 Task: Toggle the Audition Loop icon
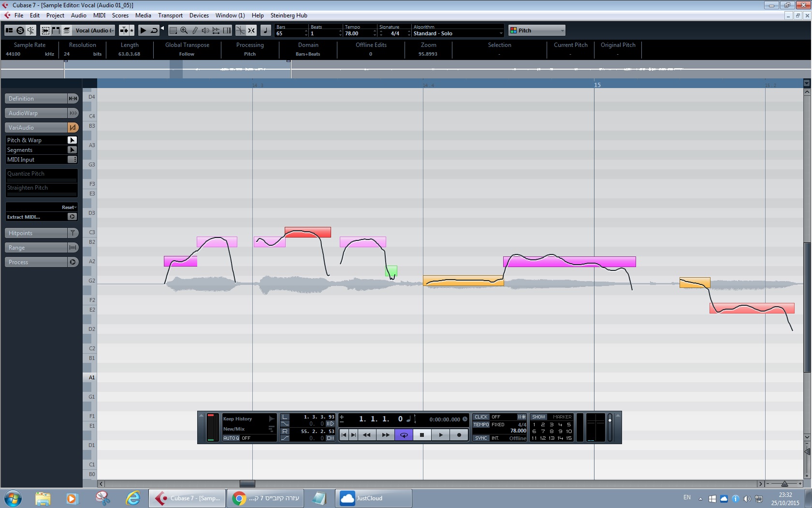(x=154, y=30)
